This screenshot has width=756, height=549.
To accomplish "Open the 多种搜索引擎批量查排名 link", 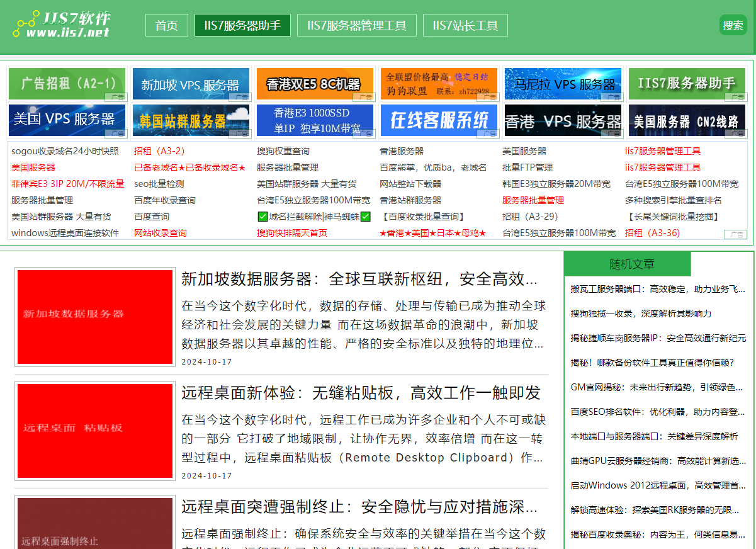I will (674, 200).
